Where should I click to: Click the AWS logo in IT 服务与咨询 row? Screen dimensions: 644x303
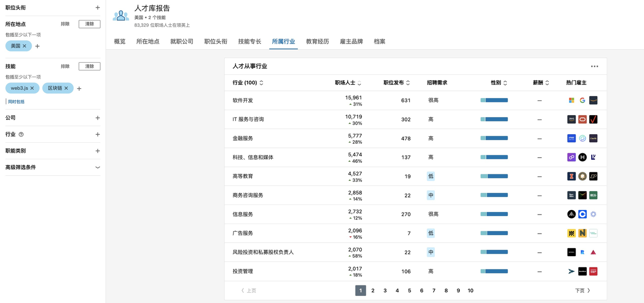pos(571,120)
